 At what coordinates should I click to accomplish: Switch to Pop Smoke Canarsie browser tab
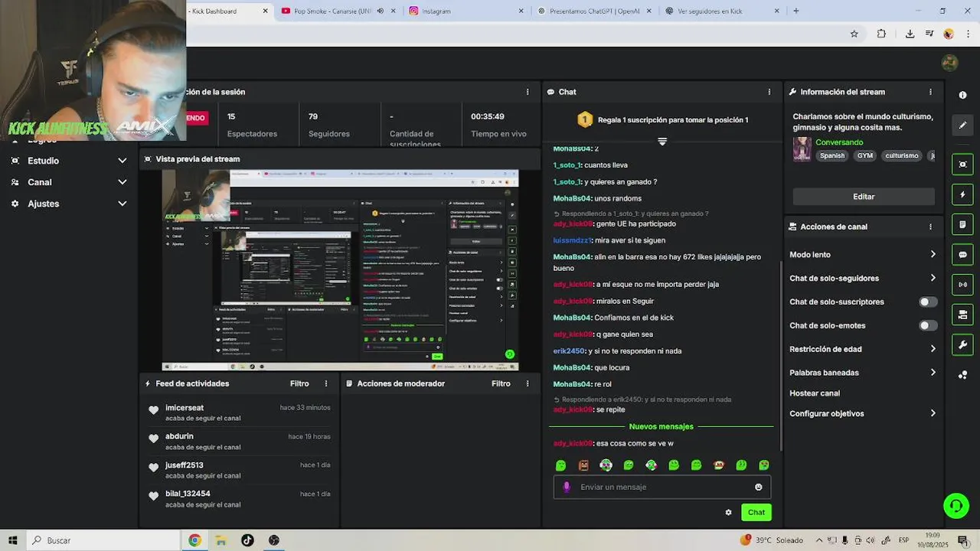(x=338, y=11)
